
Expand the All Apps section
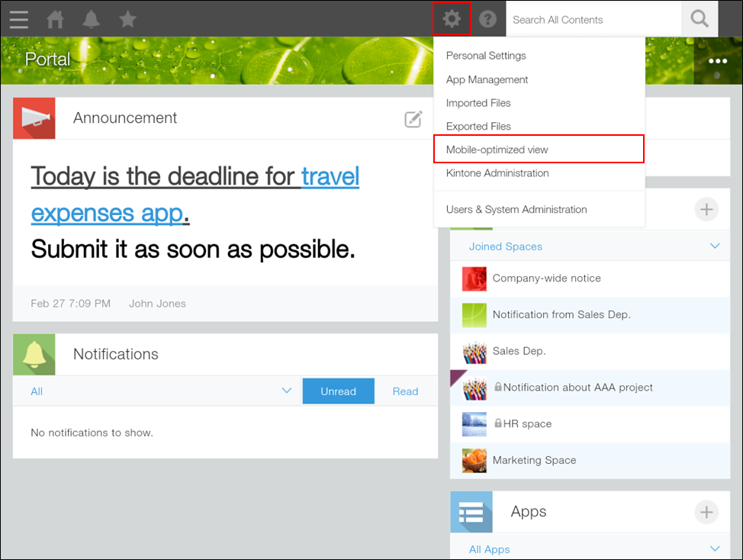click(x=715, y=549)
